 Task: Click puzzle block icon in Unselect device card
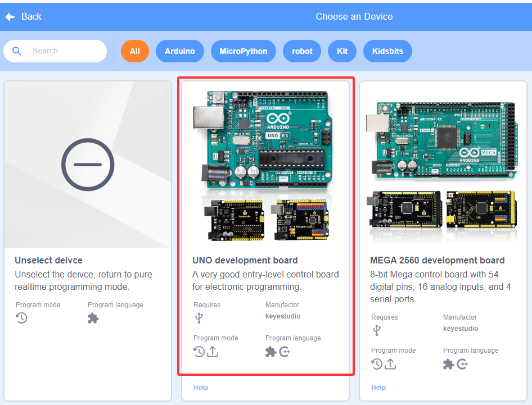93,318
